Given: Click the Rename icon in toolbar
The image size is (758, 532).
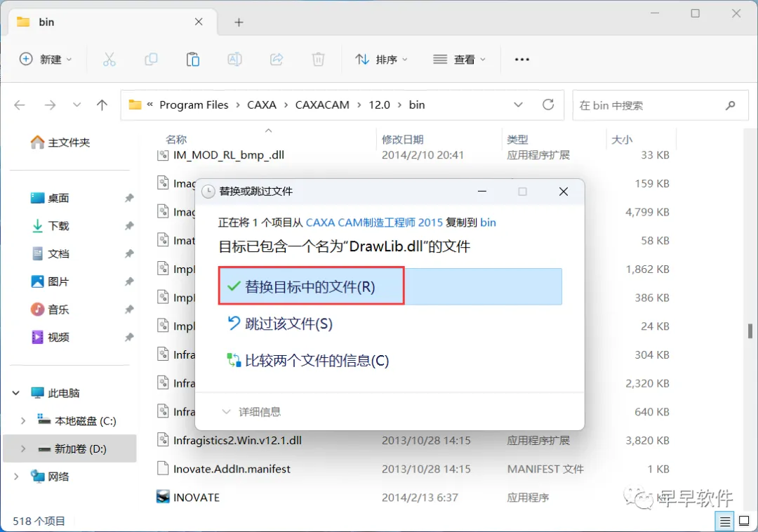Looking at the screenshot, I should tap(234, 60).
